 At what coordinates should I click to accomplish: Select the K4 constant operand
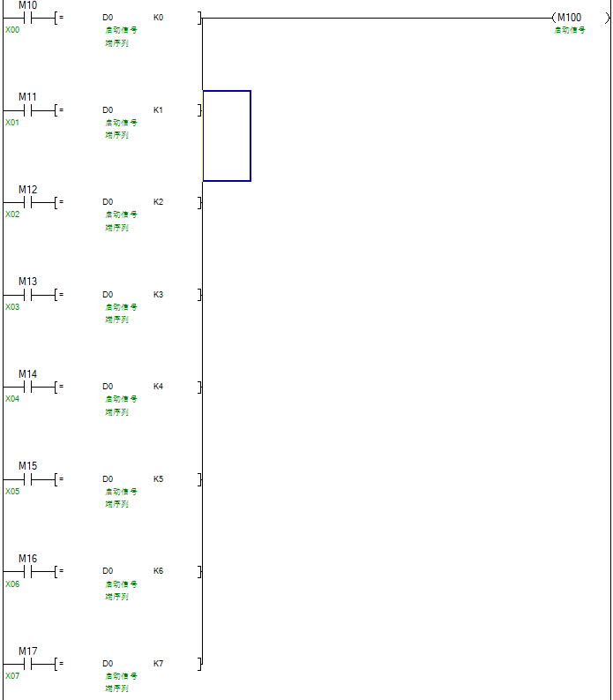(x=158, y=387)
